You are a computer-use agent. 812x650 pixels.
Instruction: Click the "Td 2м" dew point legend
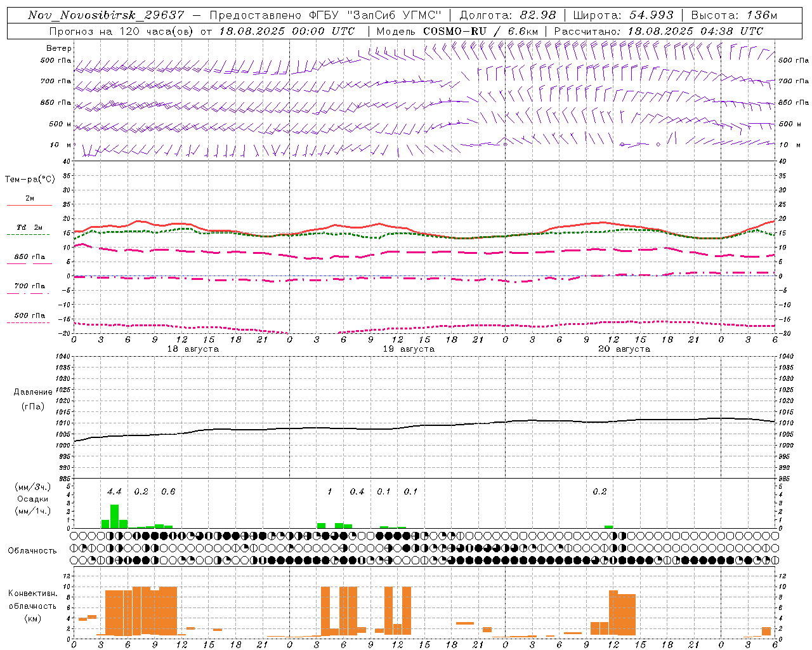(x=30, y=227)
